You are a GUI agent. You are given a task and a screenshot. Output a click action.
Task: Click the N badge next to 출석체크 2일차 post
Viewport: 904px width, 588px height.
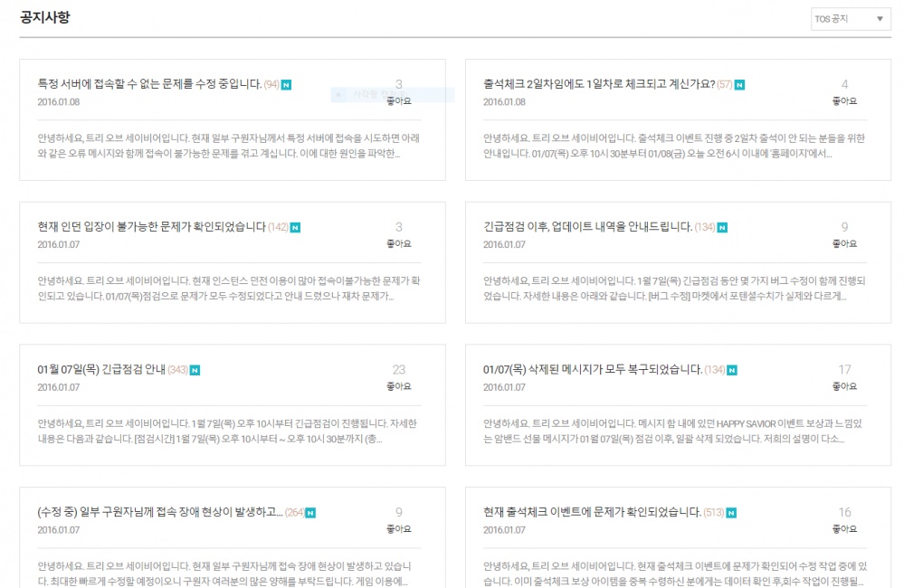click(x=739, y=85)
